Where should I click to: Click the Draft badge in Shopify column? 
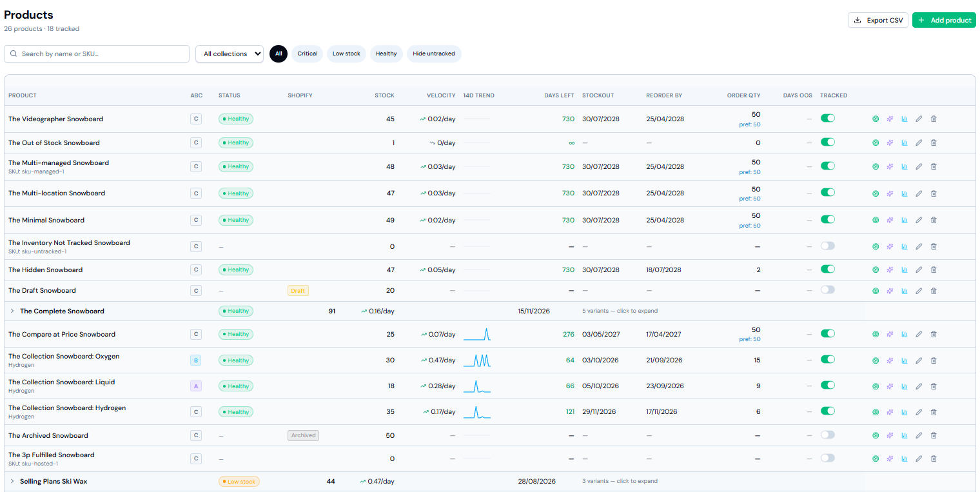(298, 291)
